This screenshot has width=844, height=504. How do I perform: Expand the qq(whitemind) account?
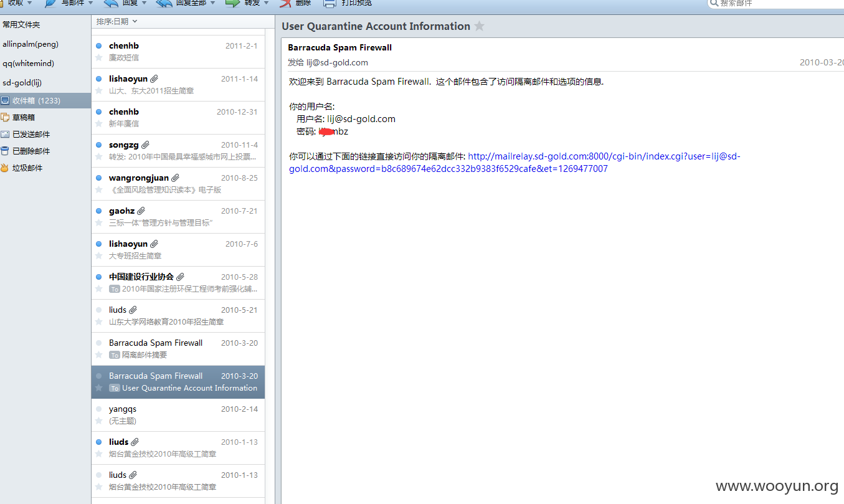coord(28,64)
